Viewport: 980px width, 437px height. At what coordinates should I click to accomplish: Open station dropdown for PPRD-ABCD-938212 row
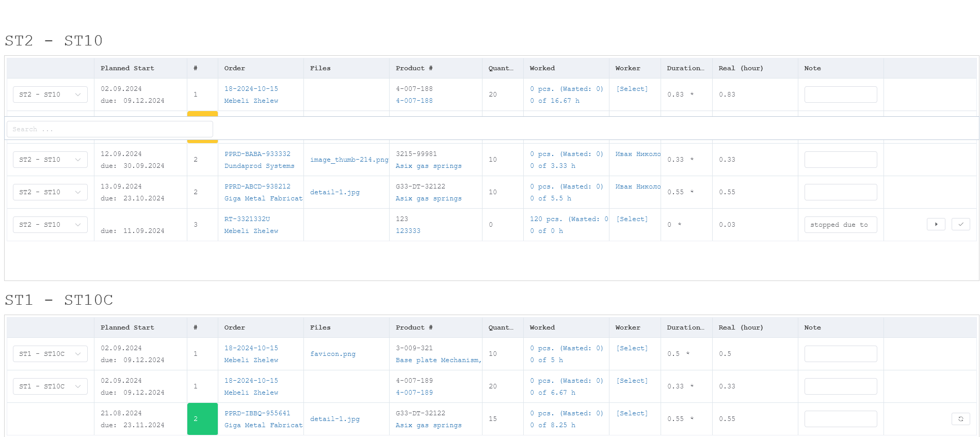pyautogui.click(x=50, y=192)
